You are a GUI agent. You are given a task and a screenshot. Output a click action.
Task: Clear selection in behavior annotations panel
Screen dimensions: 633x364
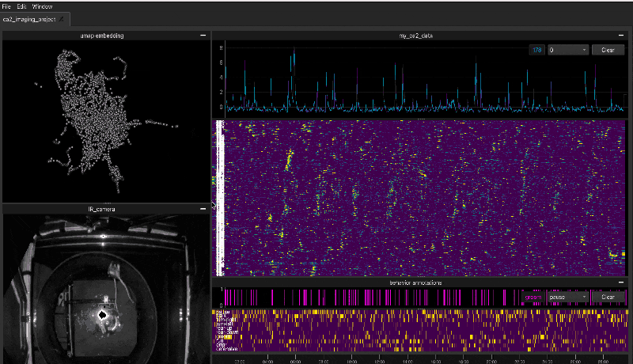click(x=608, y=297)
